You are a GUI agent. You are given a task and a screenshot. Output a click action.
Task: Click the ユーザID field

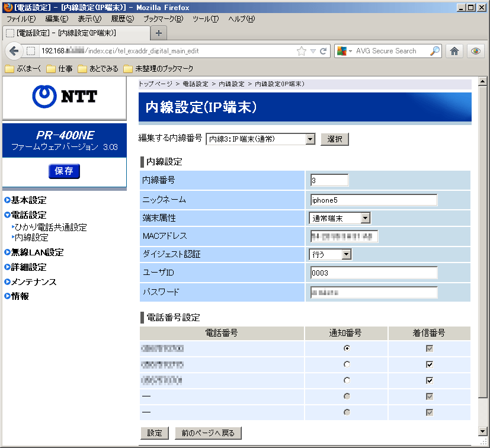pyautogui.click(x=374, y=273)
